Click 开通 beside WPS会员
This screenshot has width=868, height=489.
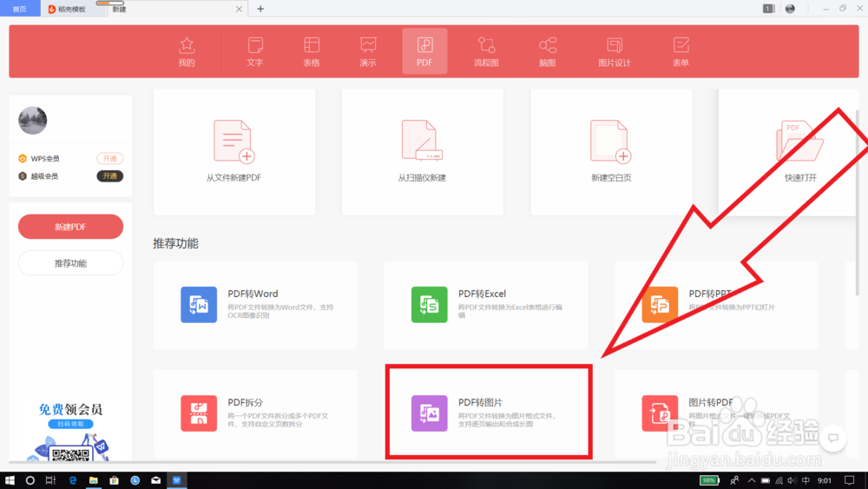109,158
